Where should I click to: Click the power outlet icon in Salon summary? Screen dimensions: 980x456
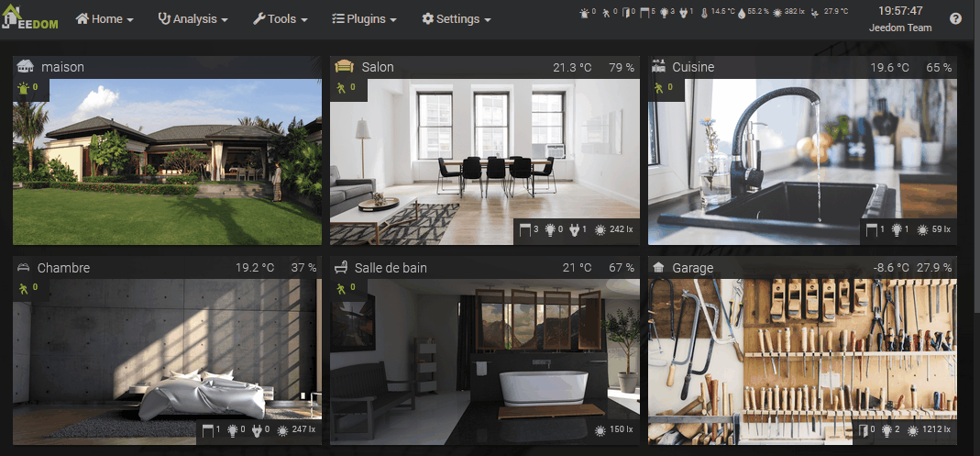574,230
